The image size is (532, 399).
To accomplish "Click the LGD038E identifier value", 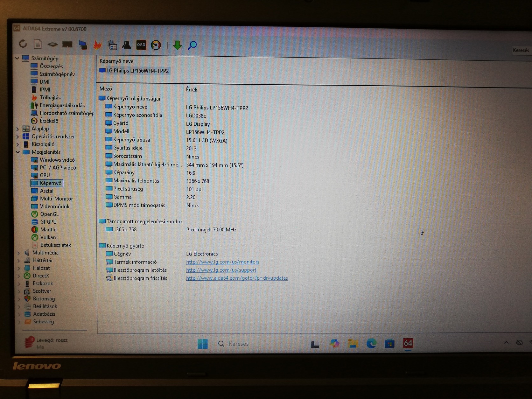I will coord(196,116).
